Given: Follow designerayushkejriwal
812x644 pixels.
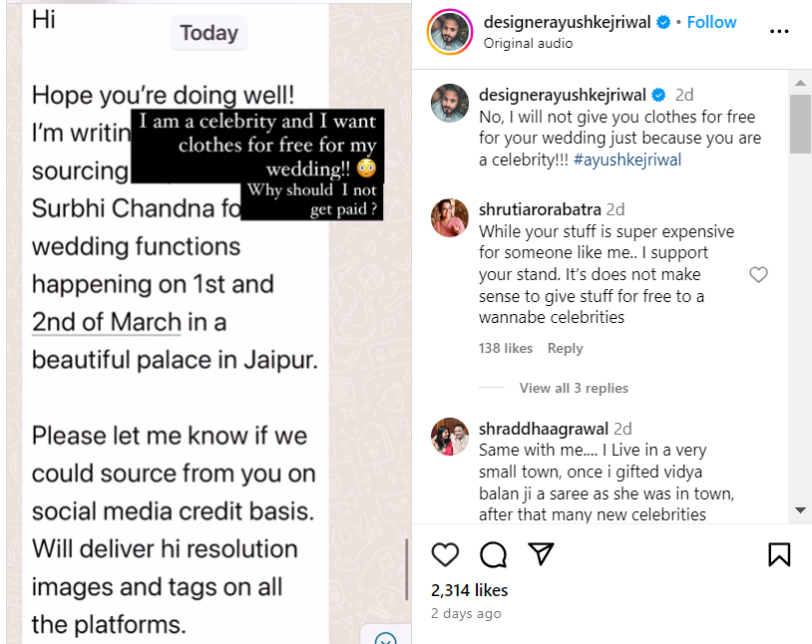Looking at the screenshot, I should pos(711,22).
